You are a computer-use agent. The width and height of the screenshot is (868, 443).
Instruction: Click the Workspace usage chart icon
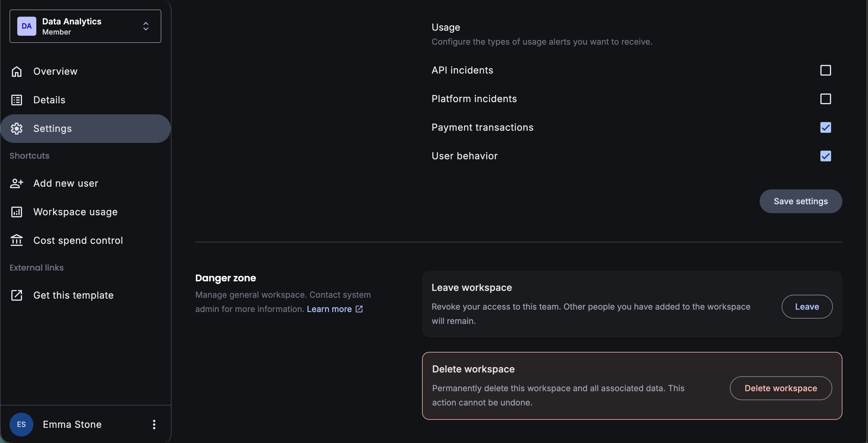tap(16, 212)
